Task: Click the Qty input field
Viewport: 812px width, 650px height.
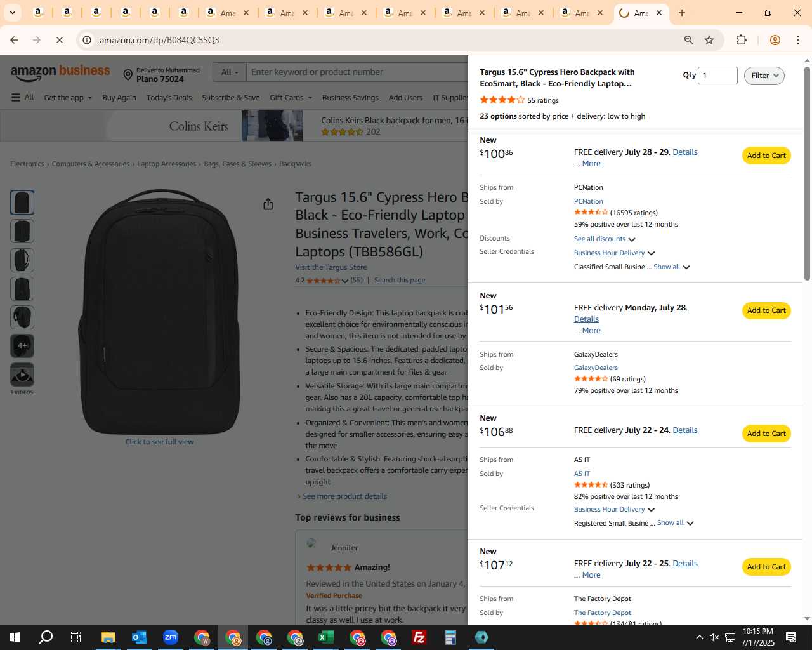Action: tap(717, 76)
